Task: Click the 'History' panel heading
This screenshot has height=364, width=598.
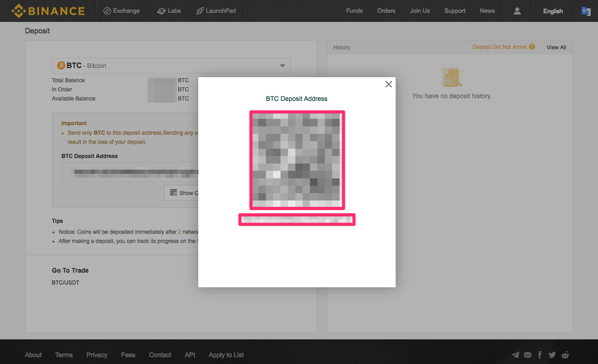Action: pos(342,47)
